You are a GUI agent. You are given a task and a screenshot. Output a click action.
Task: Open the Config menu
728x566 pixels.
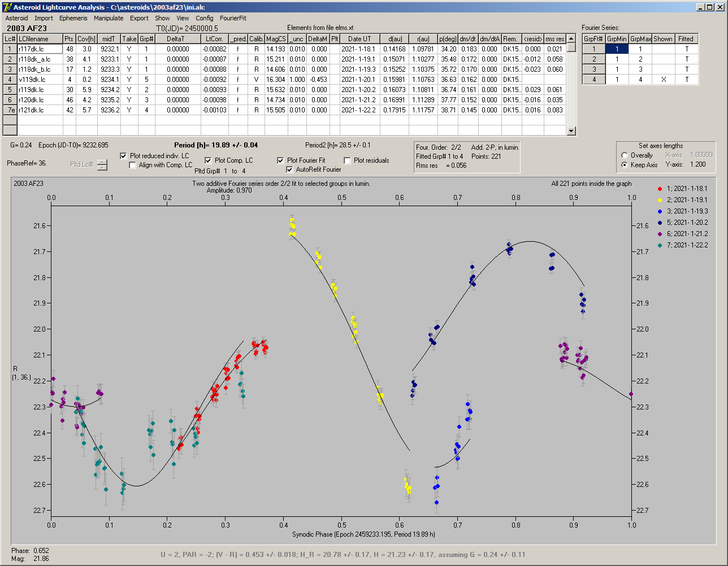[x=205, y=18]
